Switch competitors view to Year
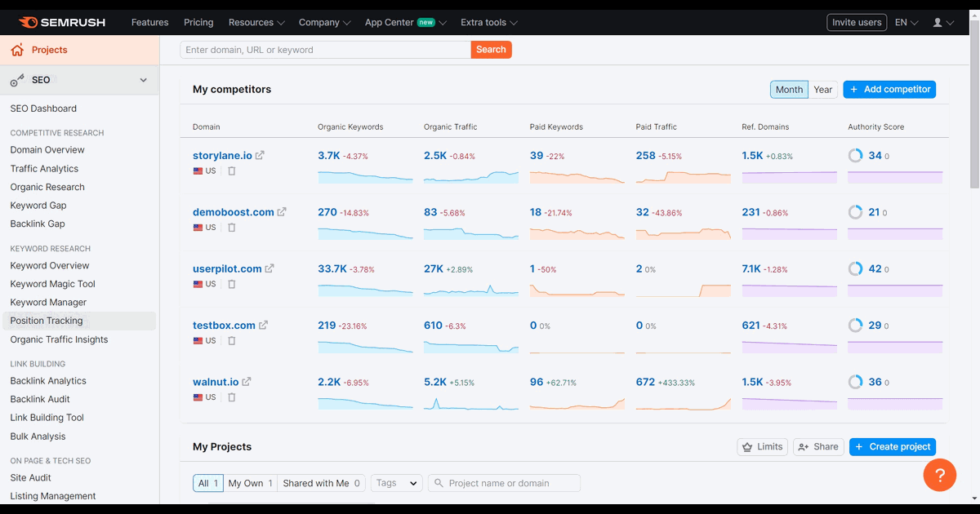 (823, 90)
